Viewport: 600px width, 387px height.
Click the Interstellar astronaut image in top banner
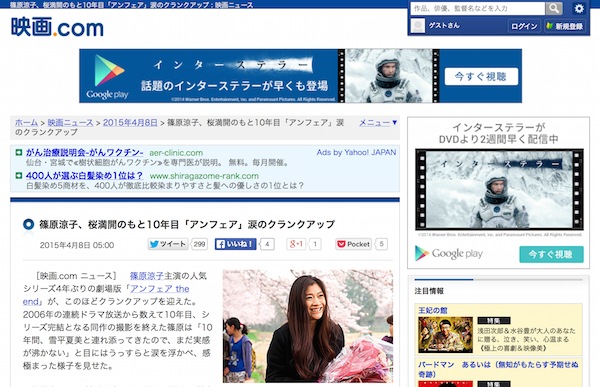pos(389,75)
